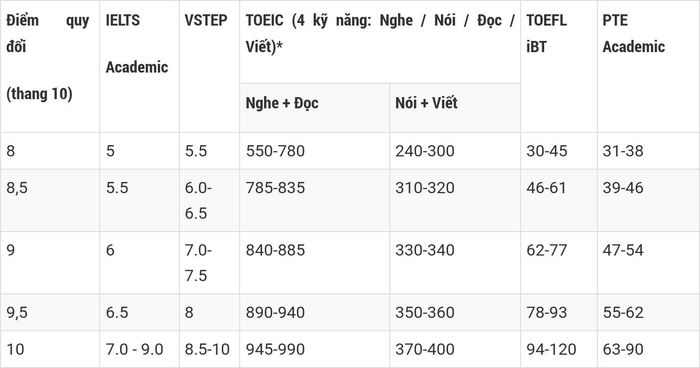Click the 240-300 score cell
The width and height of the screenshot is (700, 368).
pos(455,151)
